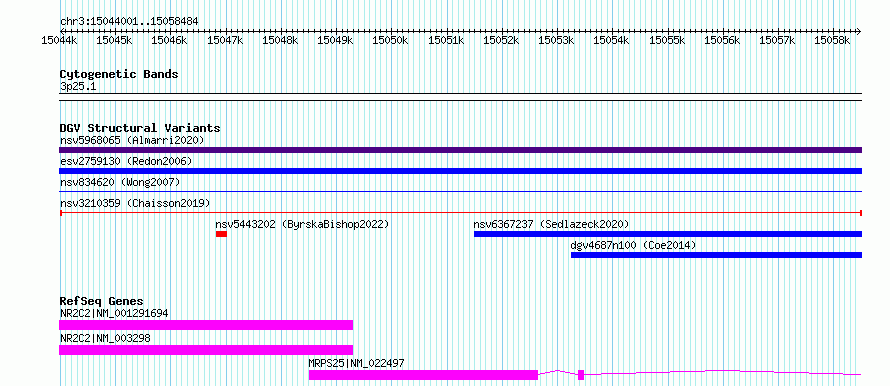890x386 pixels.
Task: Click the small red nsv5443202 variant block
Action: coord(221,234)
